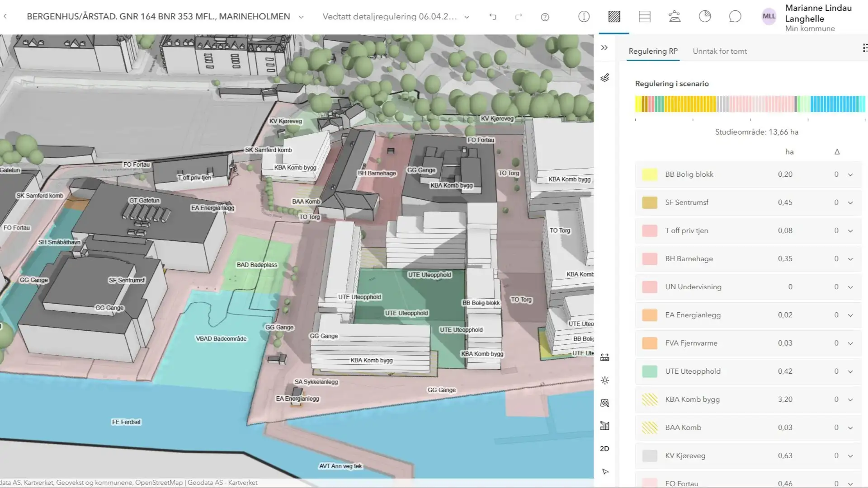Click the sun daylight tool icon

605,380
